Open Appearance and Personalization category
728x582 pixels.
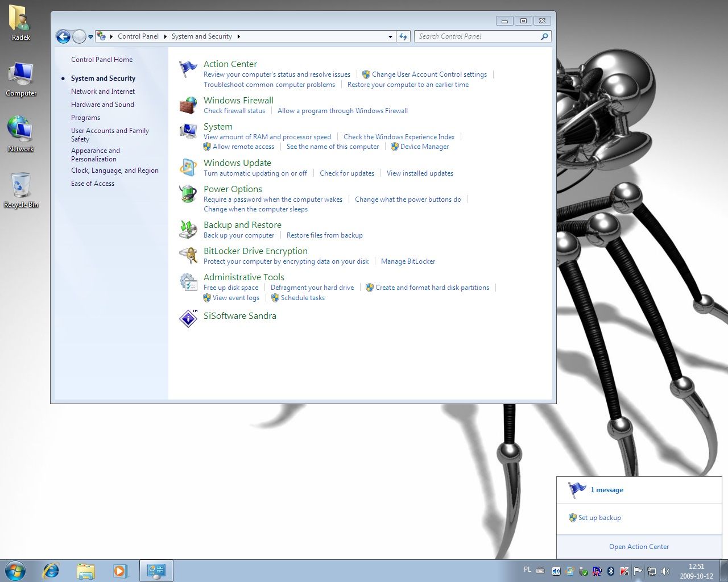(96, 155)
